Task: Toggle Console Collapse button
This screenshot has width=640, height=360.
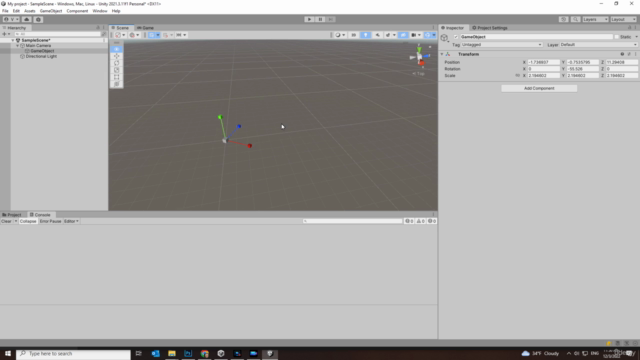Action: (x=28, y=221)
